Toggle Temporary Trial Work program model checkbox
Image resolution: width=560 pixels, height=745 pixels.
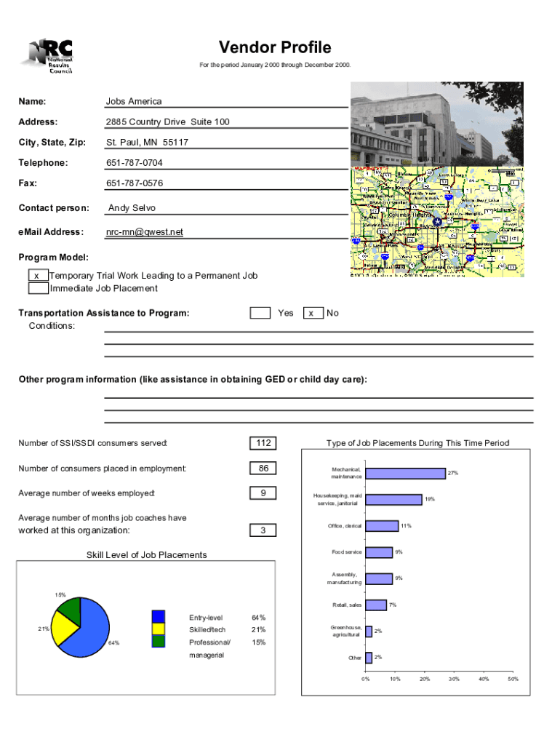(x=37, y=276)
